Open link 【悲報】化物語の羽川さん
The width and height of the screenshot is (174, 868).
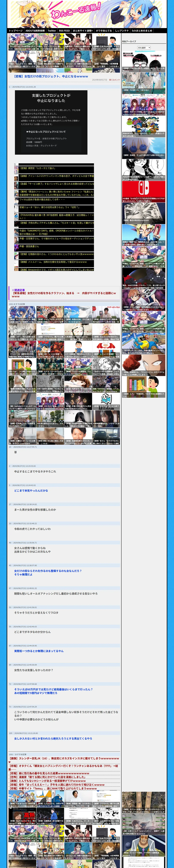pos(56,254)
